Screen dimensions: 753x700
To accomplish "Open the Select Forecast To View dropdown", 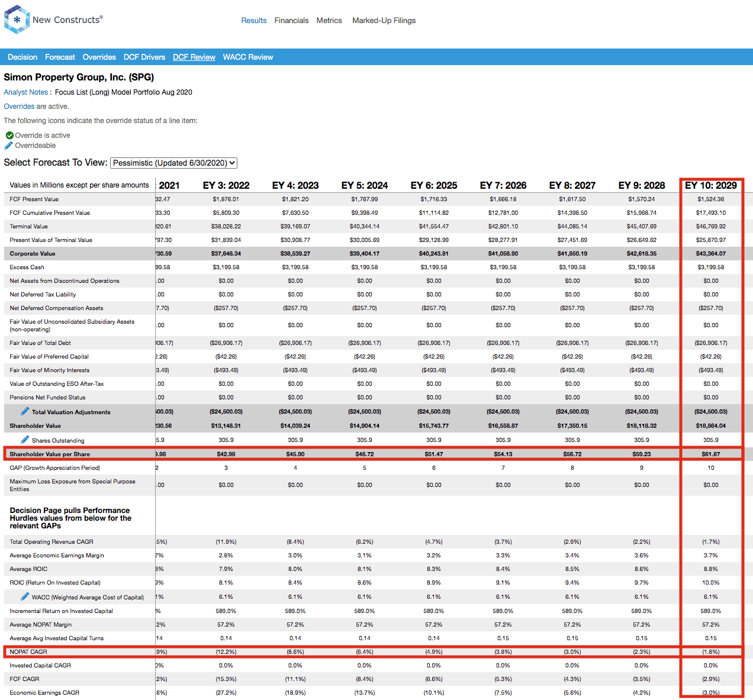I will click(174, 163).
